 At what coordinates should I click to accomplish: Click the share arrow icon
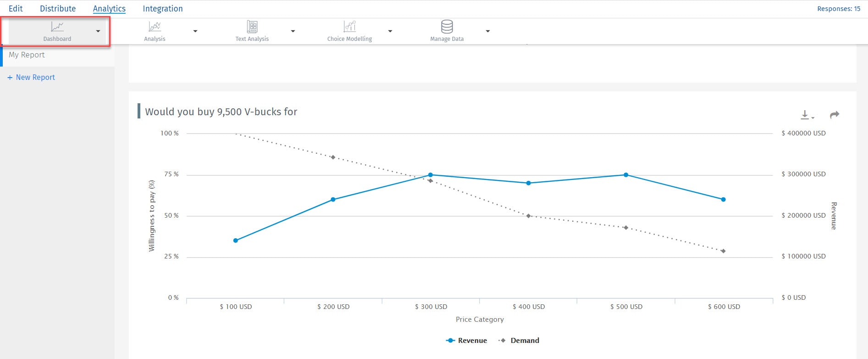tap(835, 115)
